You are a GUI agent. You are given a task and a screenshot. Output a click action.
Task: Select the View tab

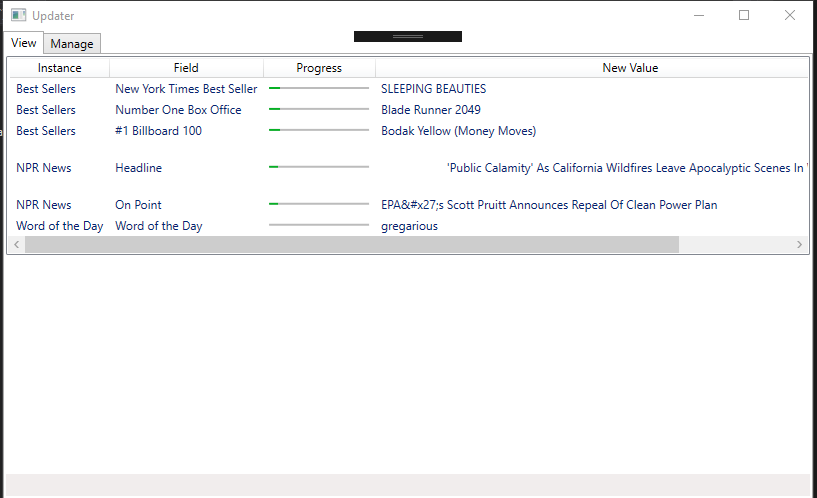pyautogui.click(x=24, y=43)
